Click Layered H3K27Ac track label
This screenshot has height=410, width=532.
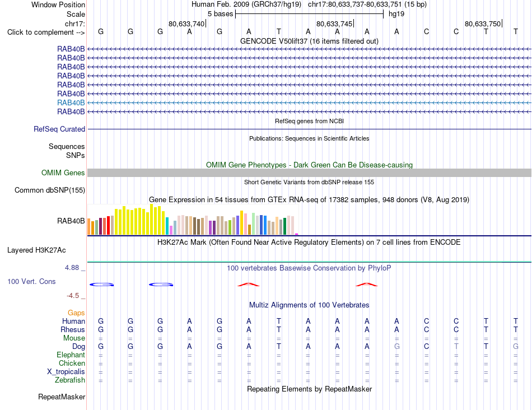tap(36, 250)
